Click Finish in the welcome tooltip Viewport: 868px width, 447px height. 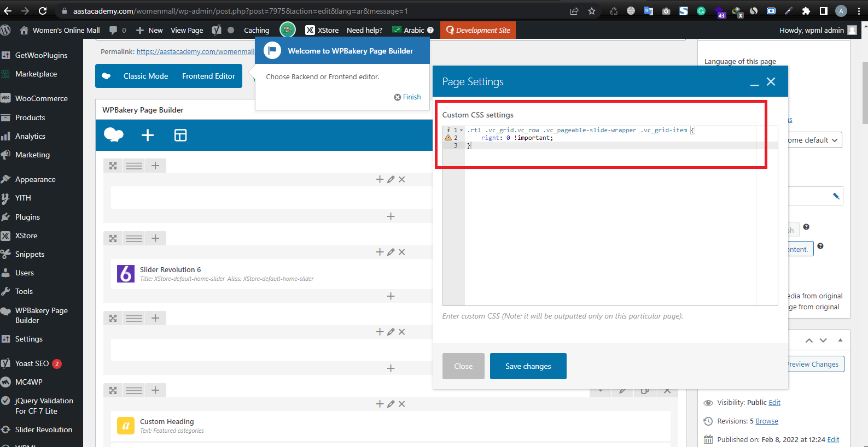coord(407,97)
